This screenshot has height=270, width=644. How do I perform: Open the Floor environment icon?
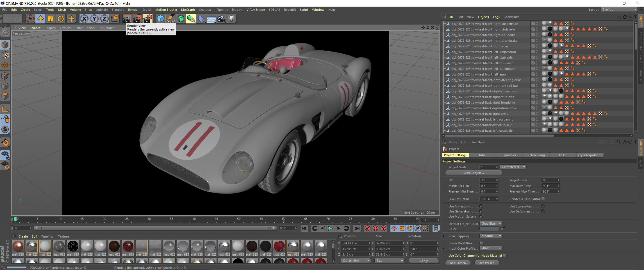[211, 19]
